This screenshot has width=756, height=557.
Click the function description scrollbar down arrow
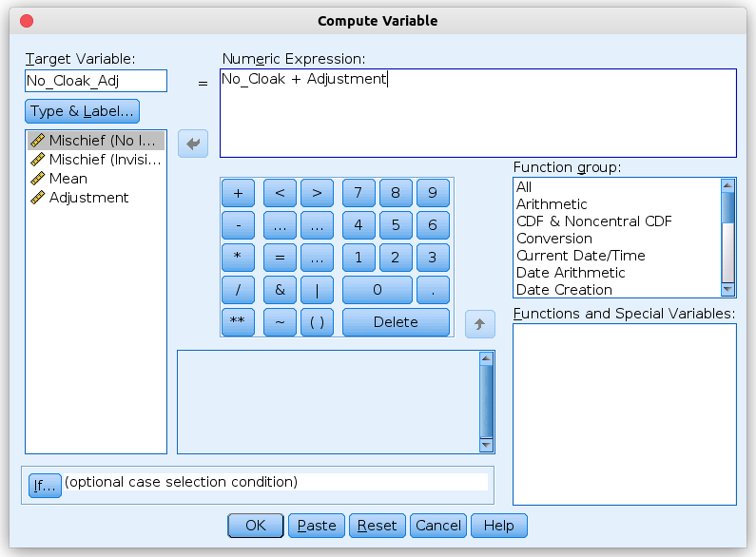coord(487,445)
